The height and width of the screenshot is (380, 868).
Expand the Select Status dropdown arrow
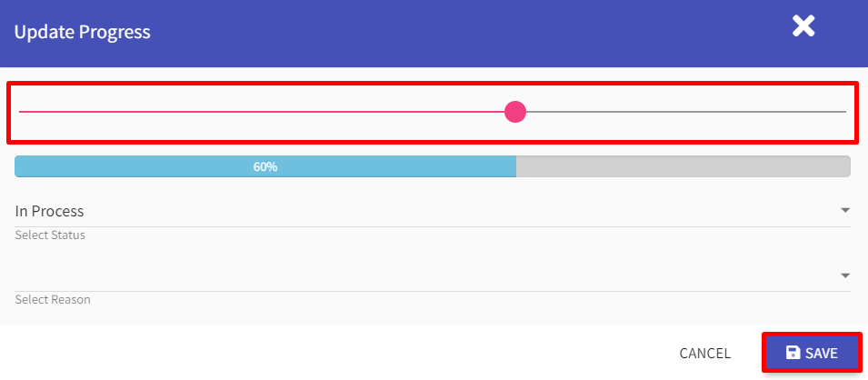point(844,211)
